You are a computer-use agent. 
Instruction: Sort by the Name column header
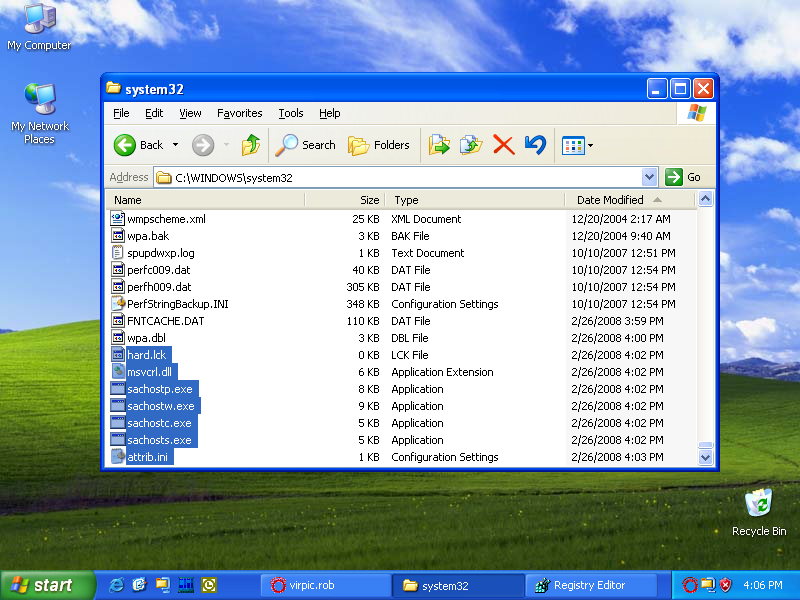click(205, 200)
